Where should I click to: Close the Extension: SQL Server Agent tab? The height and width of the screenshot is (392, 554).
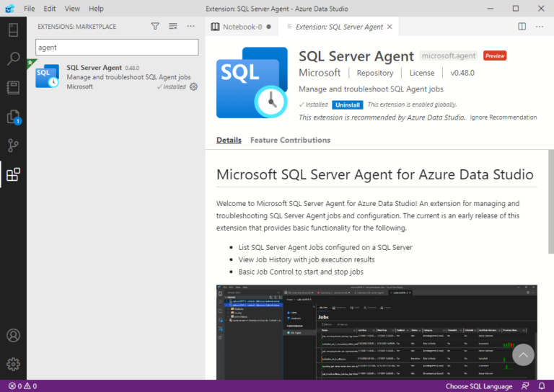390,27
